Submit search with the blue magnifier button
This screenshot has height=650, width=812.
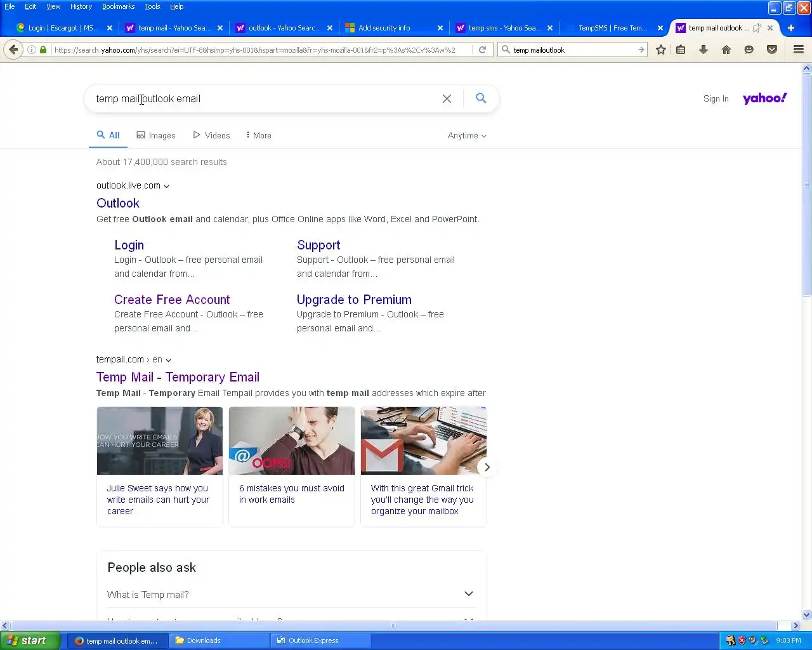tap(481, 98)
